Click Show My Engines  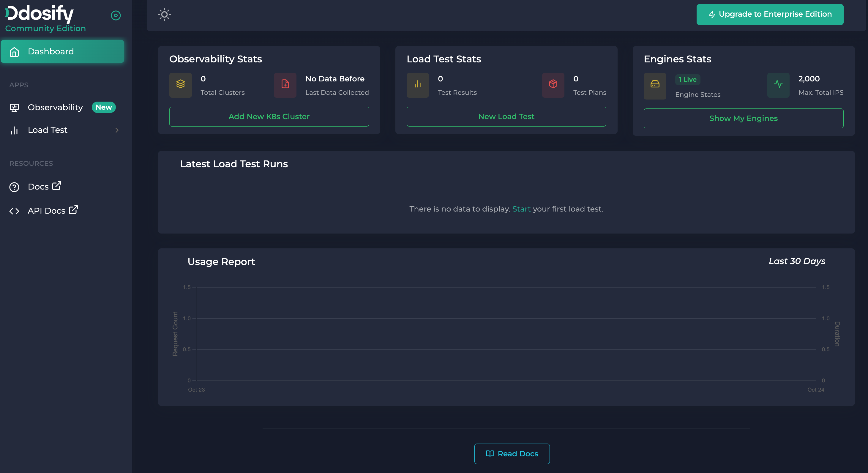click(x=743, y=118)
